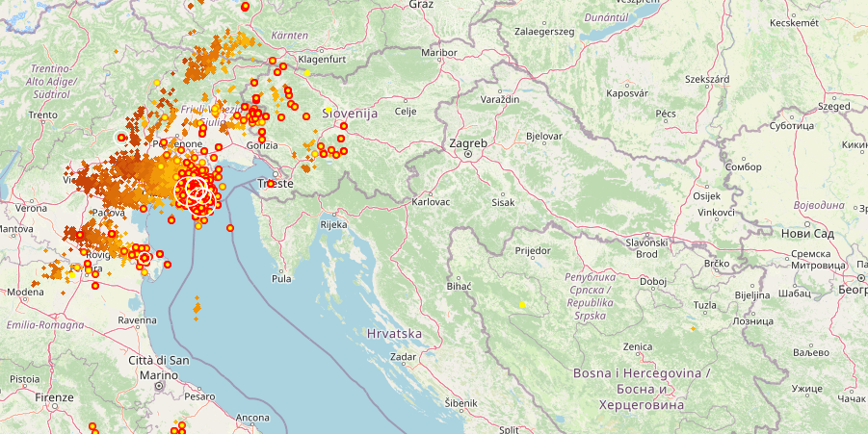Select the Osijek label
This screenshot has height=434, width=868.
707,195
